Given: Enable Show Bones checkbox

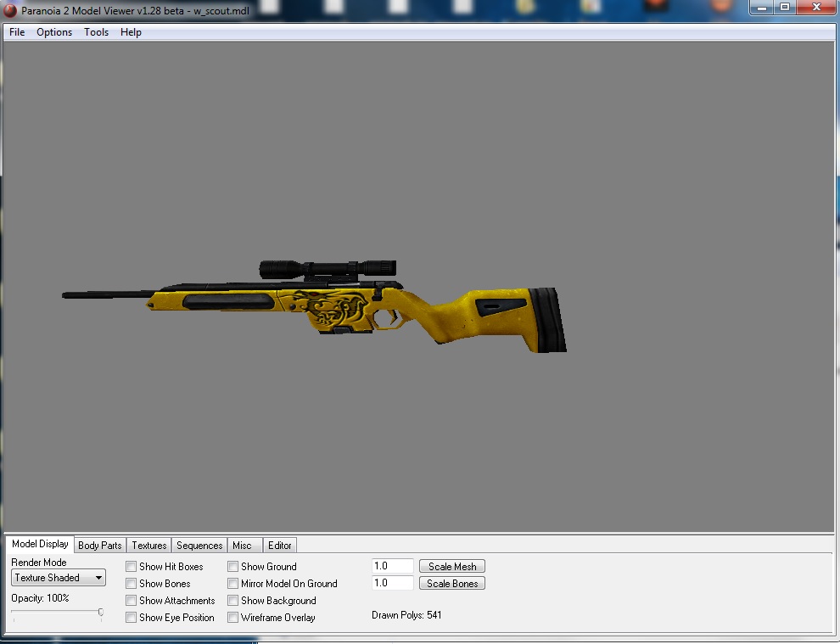Looking at the screenshot, I should 132,584.
